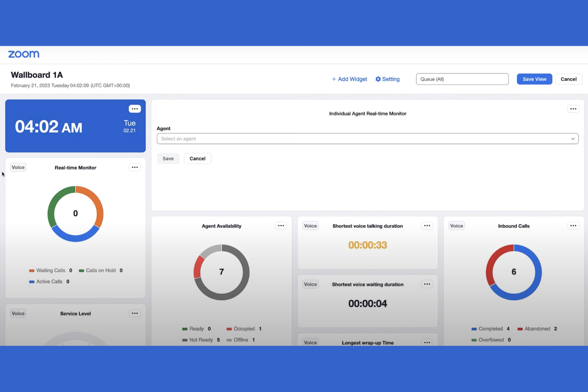Image resolution: width=588 pixels, height=392 pixels.
Task: Expand the Select an agent dropdown
Action: (573, 139)
